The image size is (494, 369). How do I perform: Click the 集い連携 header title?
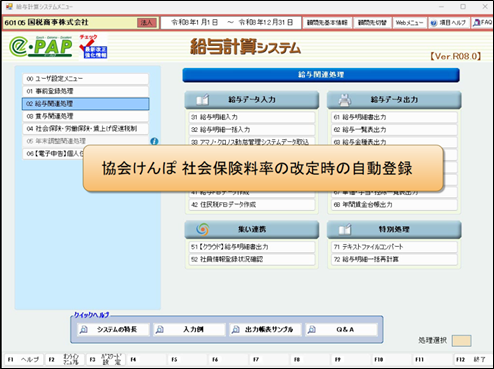252,229
